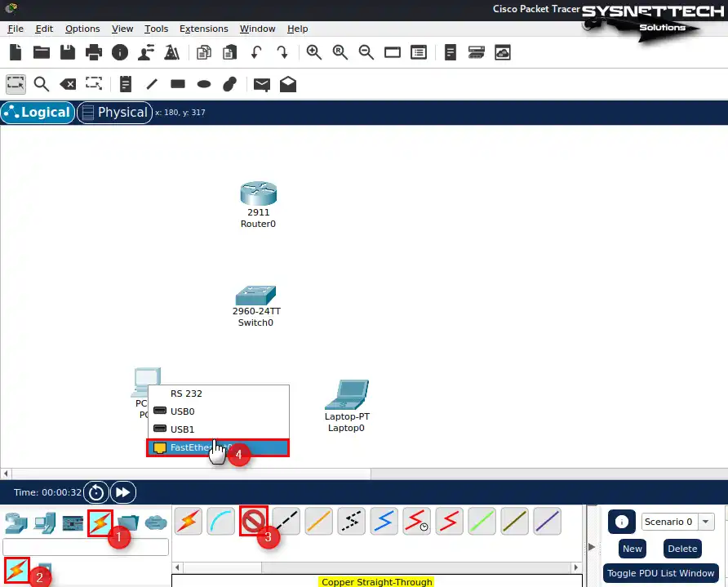Choose the Select tool with the dashed rectangle
The image size is (728, 587).
(16, 84)
